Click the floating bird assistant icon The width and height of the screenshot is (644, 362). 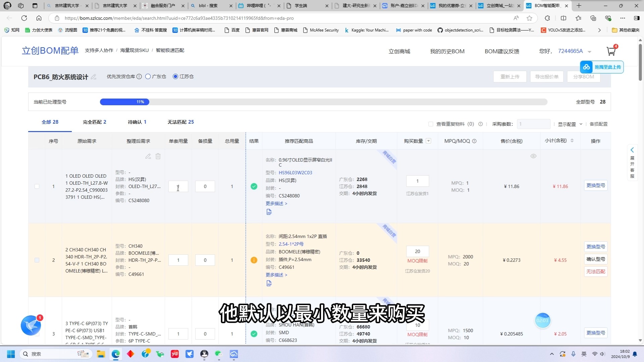[31, 325]
